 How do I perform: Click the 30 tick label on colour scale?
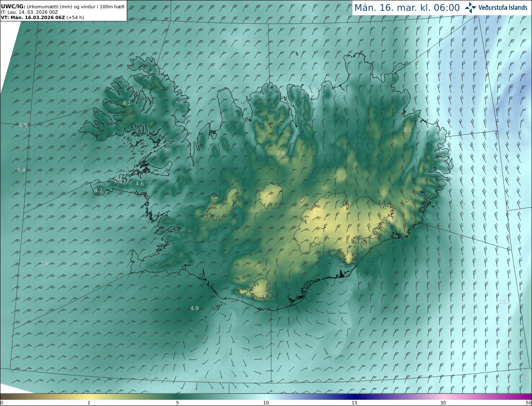point(443,403)
